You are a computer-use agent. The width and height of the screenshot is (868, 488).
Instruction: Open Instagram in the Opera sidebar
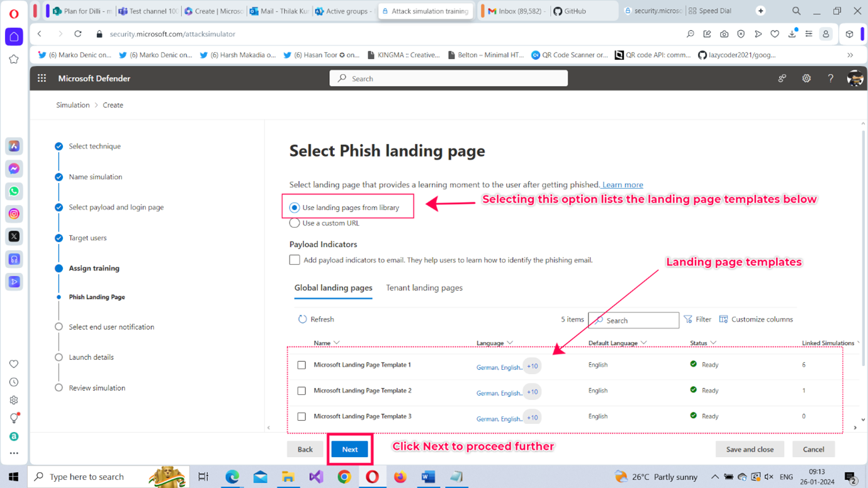pyautogui.click(x=14, y=214)
